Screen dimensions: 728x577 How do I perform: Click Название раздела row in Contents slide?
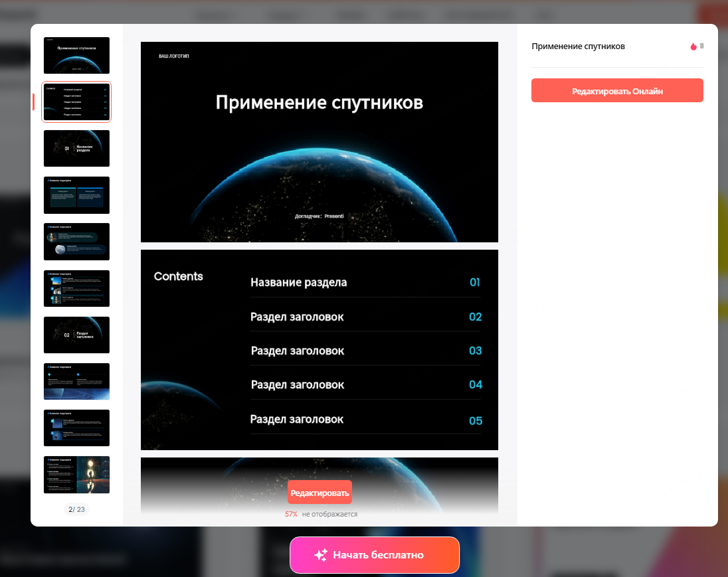click(298, 282)
